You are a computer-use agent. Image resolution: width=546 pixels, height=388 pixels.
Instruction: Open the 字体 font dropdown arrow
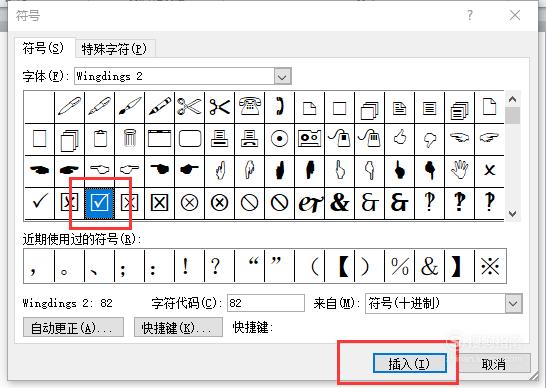[282, 76]
